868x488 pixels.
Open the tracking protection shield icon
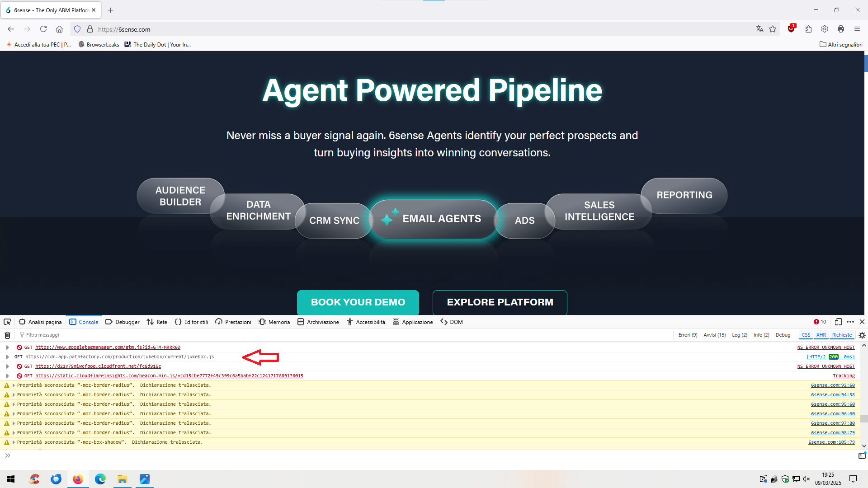pos(77,29)
